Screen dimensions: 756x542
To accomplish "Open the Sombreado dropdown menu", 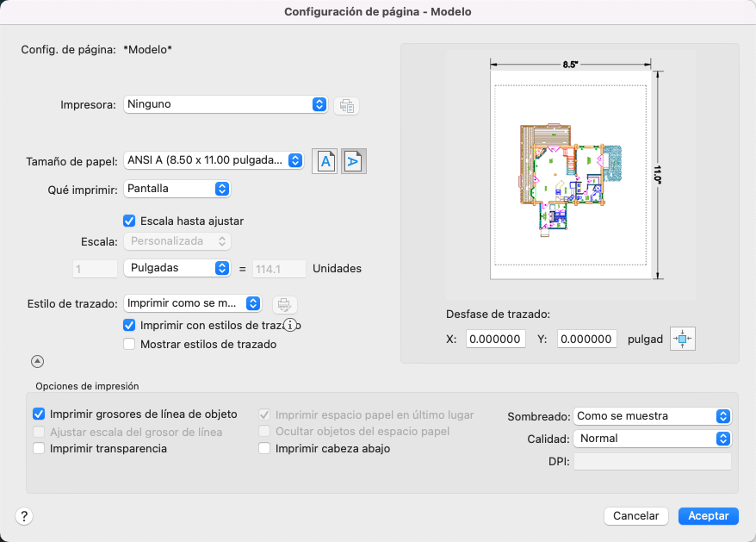I will pos(653,415).
